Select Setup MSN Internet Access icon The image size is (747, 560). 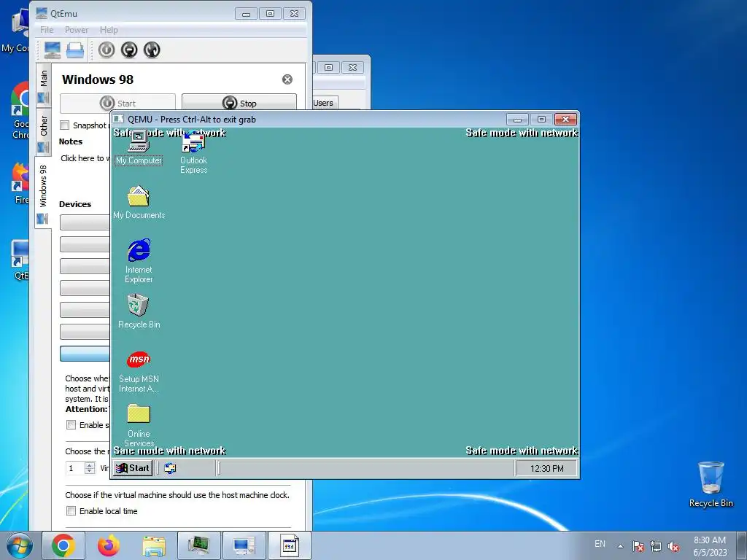pyautogui.click(x=139, y=371)
